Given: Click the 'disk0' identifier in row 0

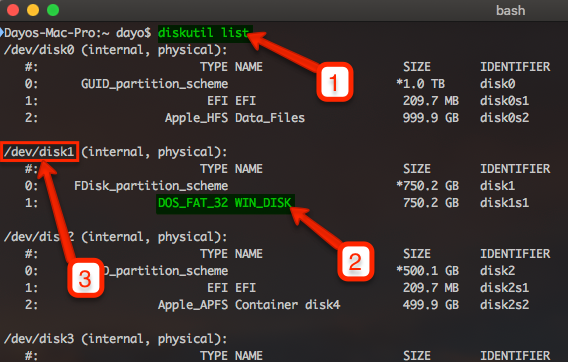Looking at the screenshot, I should click(x=497, y=84).
